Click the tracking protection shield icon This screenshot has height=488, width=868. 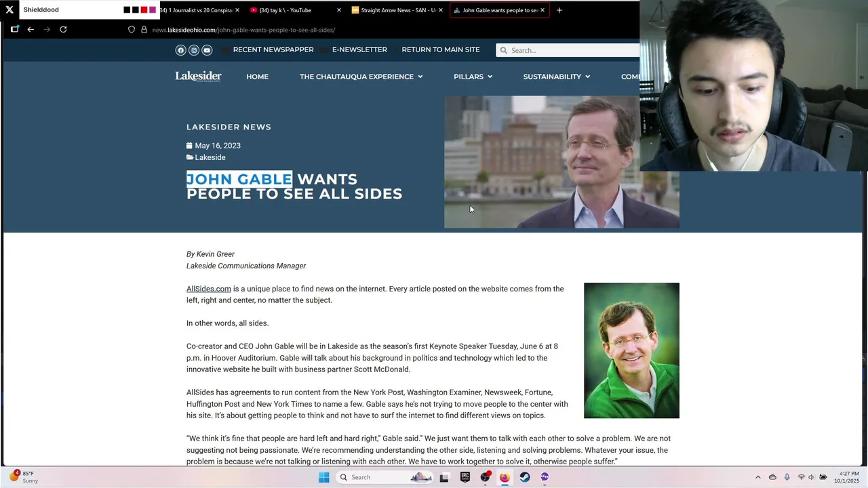coord(132,30)
